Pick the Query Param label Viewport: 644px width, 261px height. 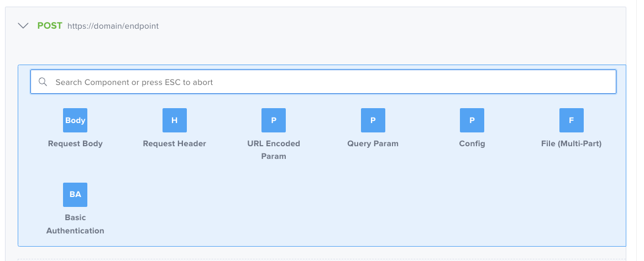point(373,143)
